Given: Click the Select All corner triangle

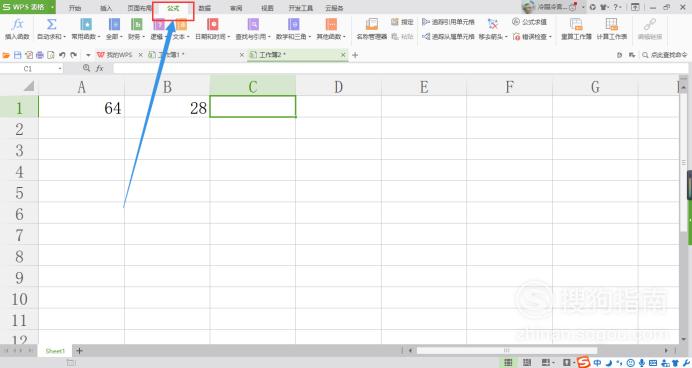Looking at the screenshot, I should point(29,86).
